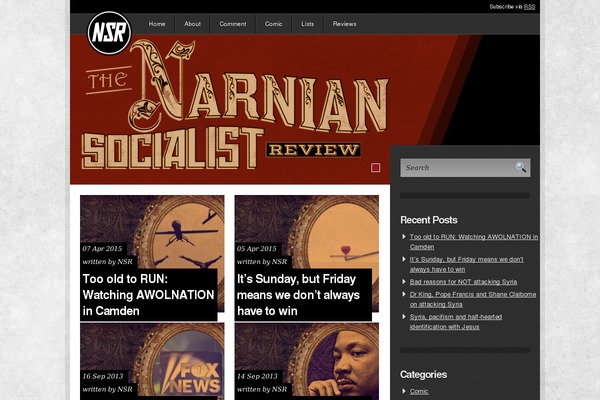Click the search magnifier icon

pyautogui.click(x=520, y=167)
